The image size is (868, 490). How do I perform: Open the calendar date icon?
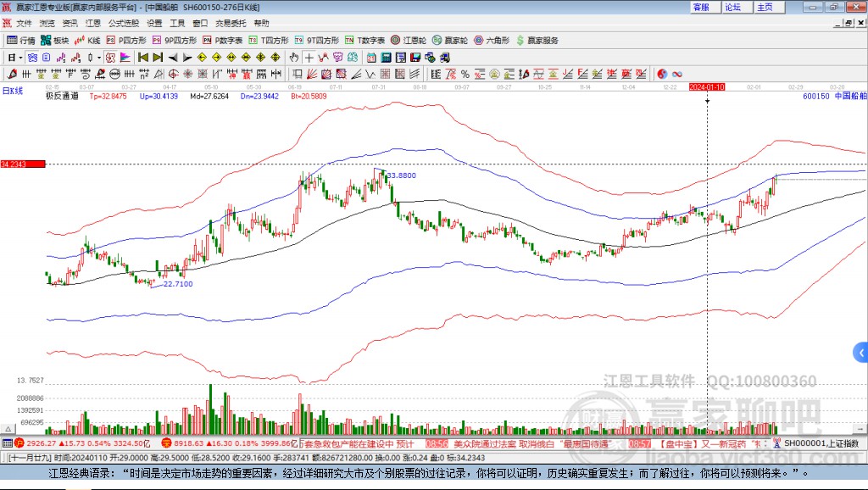point(371,58)
